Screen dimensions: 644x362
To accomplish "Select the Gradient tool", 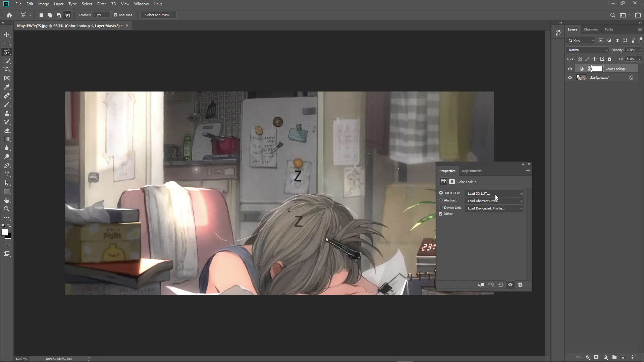I will pos(7,139).
